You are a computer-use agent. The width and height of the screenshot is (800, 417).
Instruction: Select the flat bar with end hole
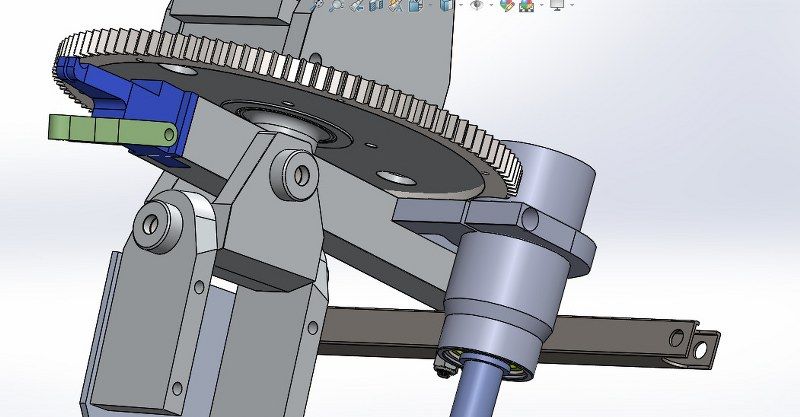620,332
